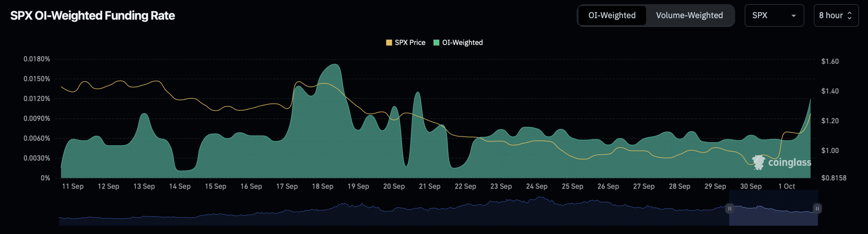
Task: Click the up-down arrows beside 8 hour
Action: click(849, 16)
